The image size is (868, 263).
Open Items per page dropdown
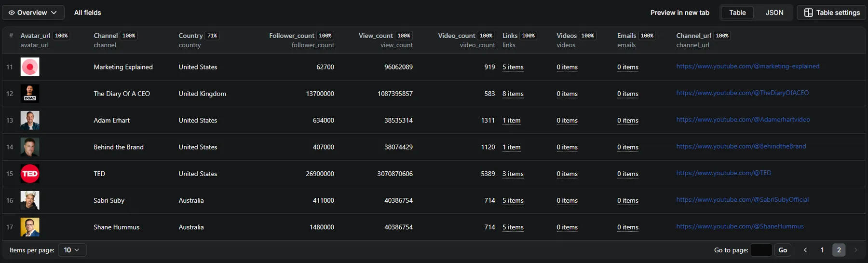pyautogui.click(x=72, y=250)
